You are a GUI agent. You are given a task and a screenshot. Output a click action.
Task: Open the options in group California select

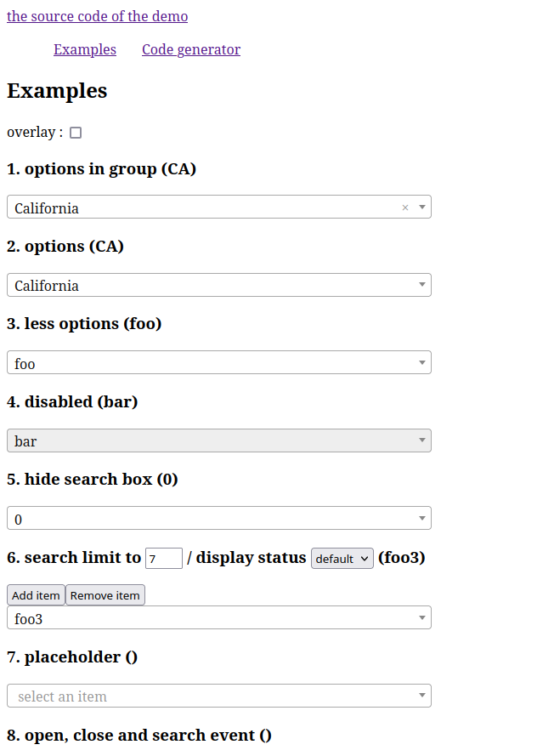219,207
